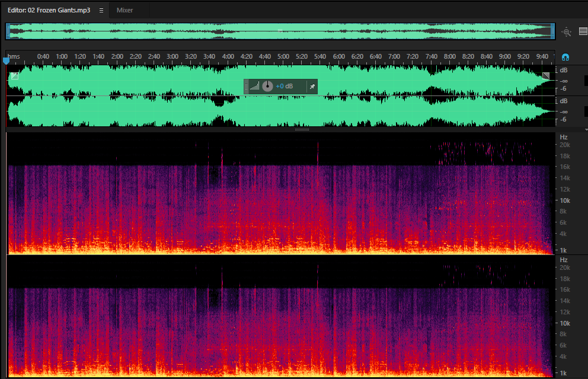
Task: Click the HUD volume knob
Action: click(267, 87)
